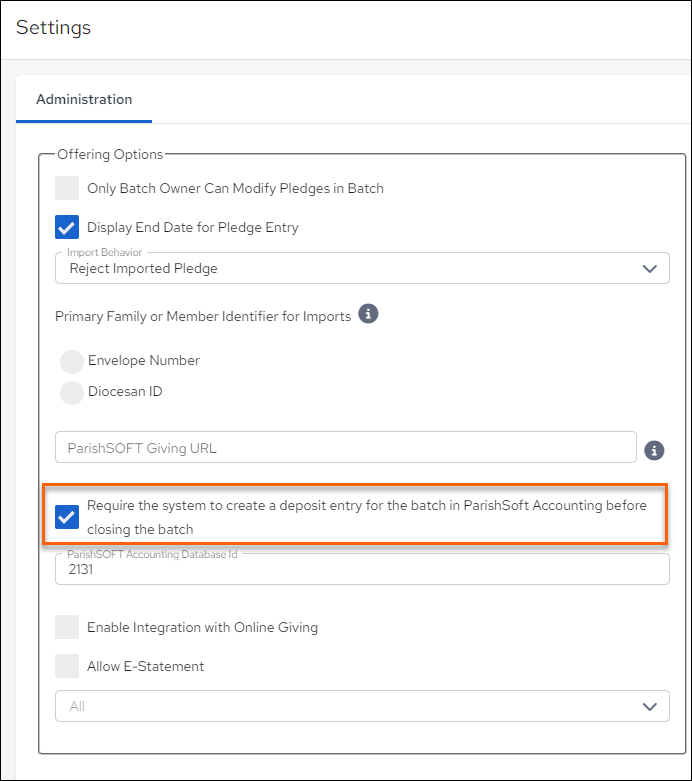Expand the All dropdown at bottom

click(x=362, y=706)
